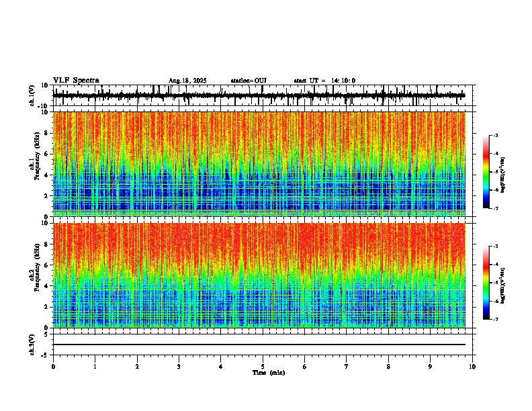This screenshot has width=532, height=411.
Task: Click the ch.1 color bar log(PSD) unit label
Action: click(x=503, y=175)
